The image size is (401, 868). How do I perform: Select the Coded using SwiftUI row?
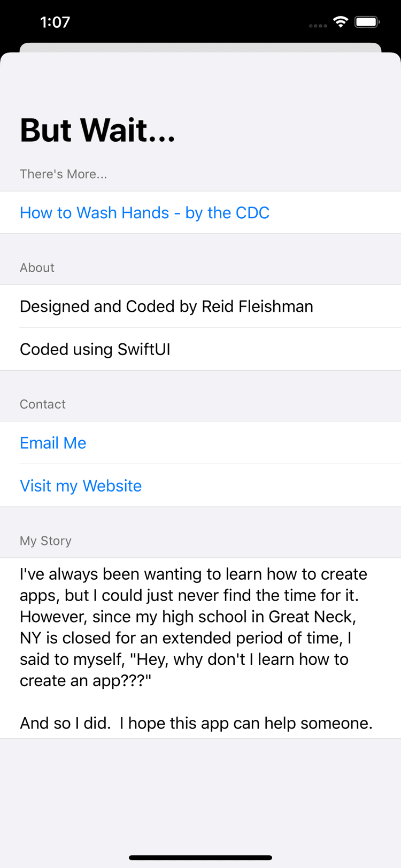(95, 349)
